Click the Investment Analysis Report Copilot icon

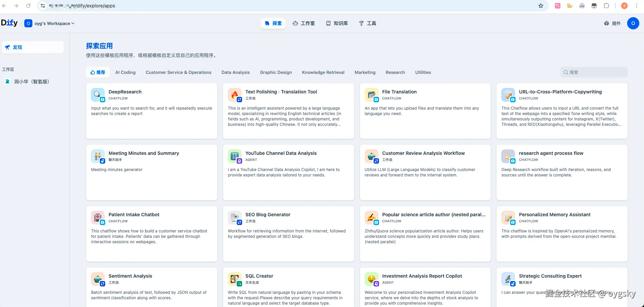click(372, 279)
